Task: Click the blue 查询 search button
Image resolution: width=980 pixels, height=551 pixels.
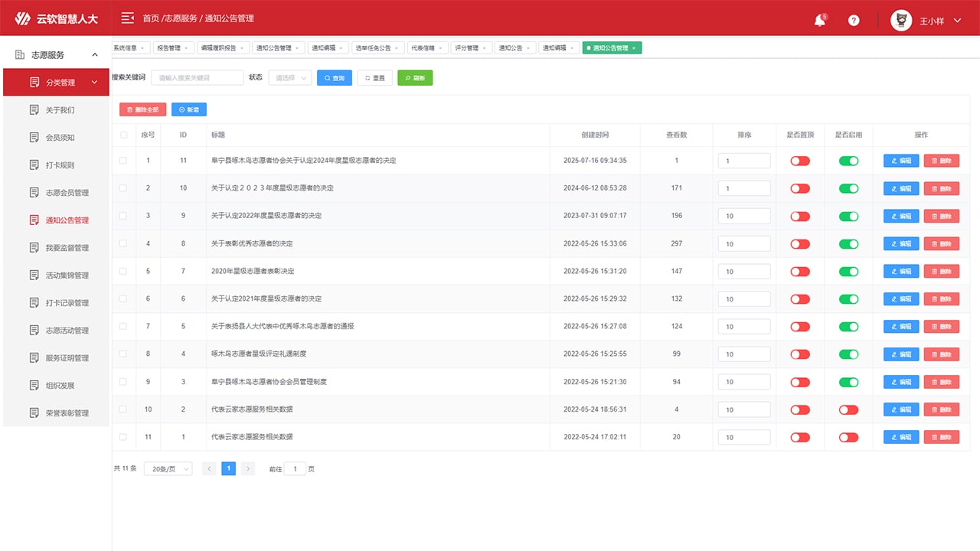Action: pos(335,78)
